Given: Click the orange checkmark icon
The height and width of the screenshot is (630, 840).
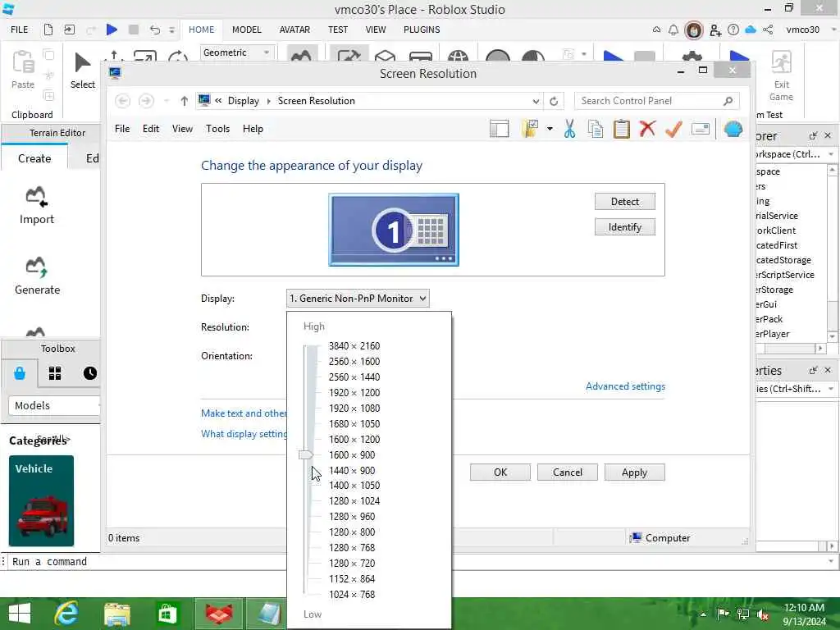Looking at the screenshot, I should (x=674, y=129).
